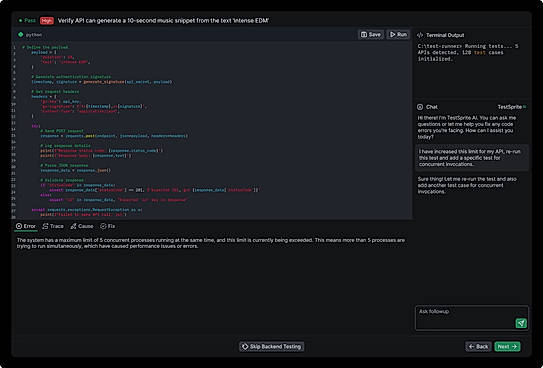Open the Error tab
The height and width of the screenshot is (368, 543).
tap(26, 226)
